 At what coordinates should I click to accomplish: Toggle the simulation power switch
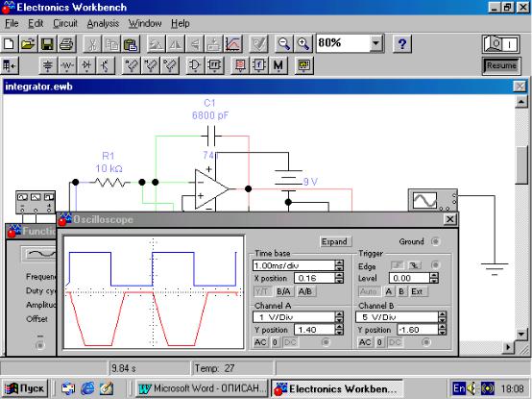(500, 44)
